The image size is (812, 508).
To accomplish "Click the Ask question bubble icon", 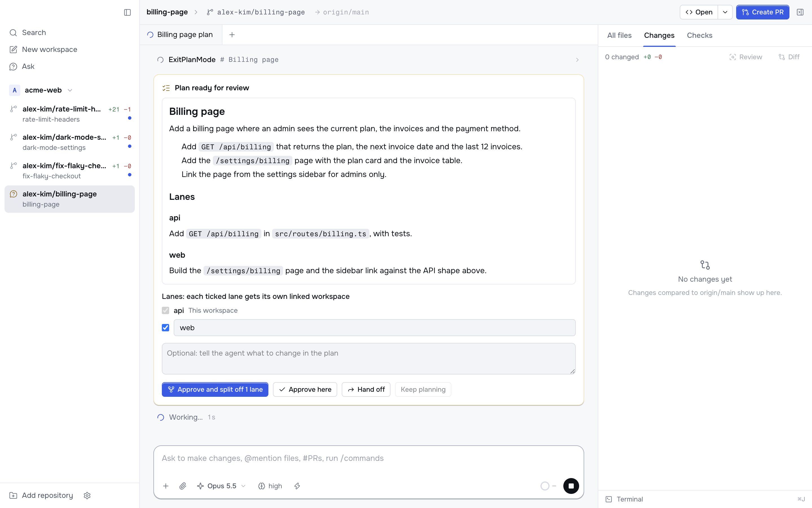I will tap(13, 67).
